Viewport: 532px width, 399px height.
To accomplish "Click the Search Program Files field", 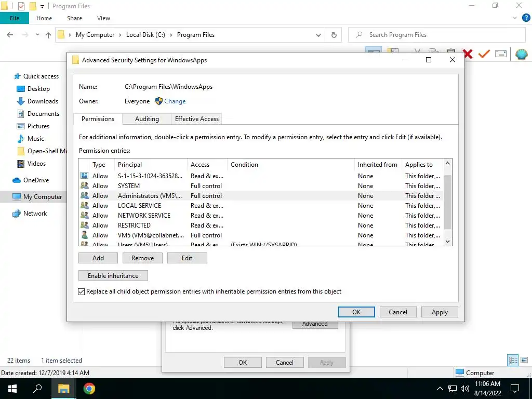I will tap(437, 35).
